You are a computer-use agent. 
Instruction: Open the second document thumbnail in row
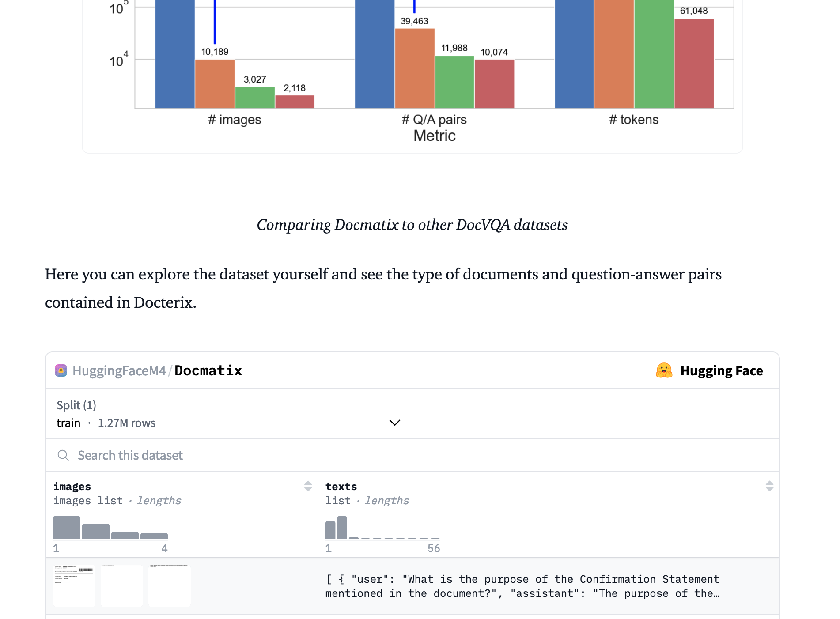pos(122,585)
